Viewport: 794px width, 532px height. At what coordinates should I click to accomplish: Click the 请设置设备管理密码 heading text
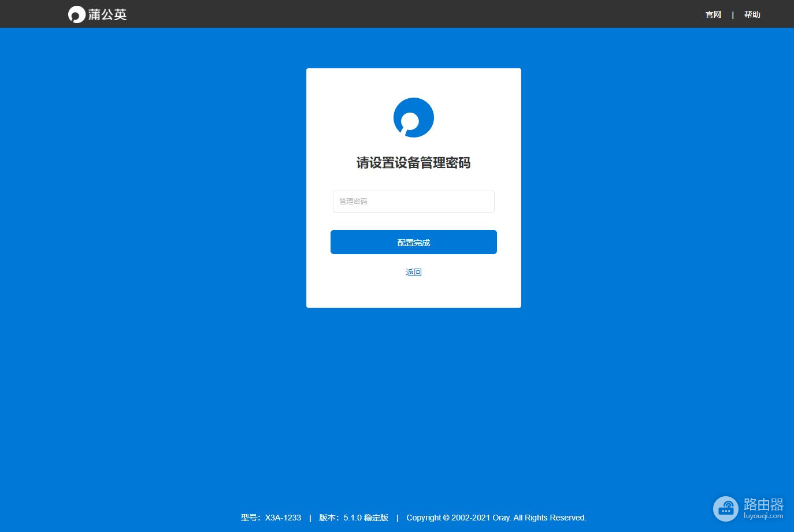click(x=414, y=163)
